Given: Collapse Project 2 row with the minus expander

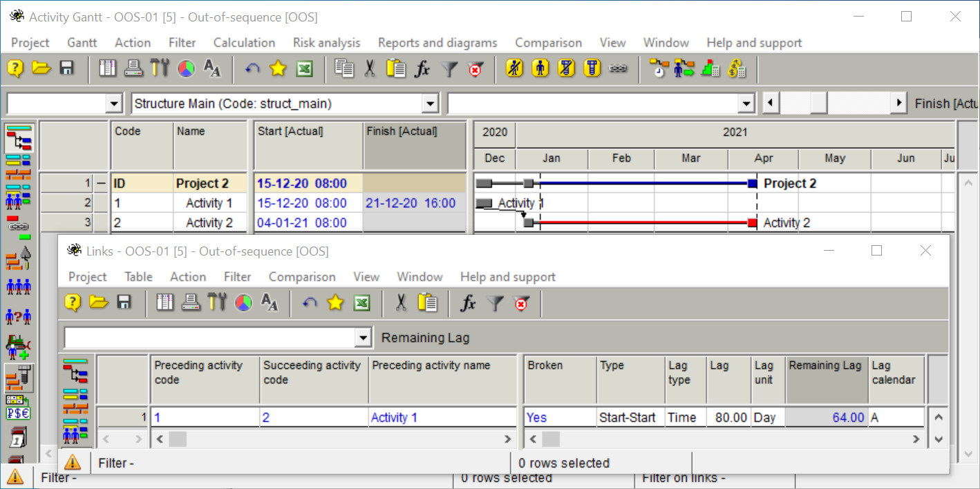Looking at the screenshot, I should pos(102,184).
